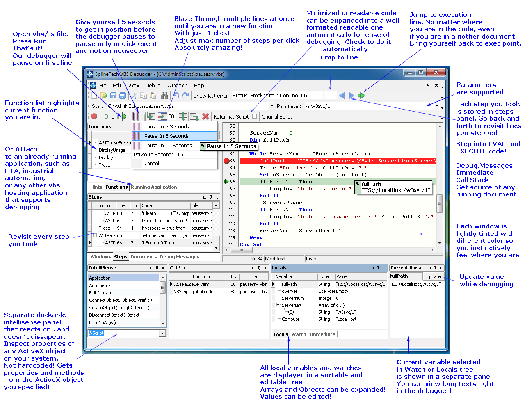The image size is (525, 420).
Task: Open the Pause timer dropdown arrow
Action: coord(142,116)
